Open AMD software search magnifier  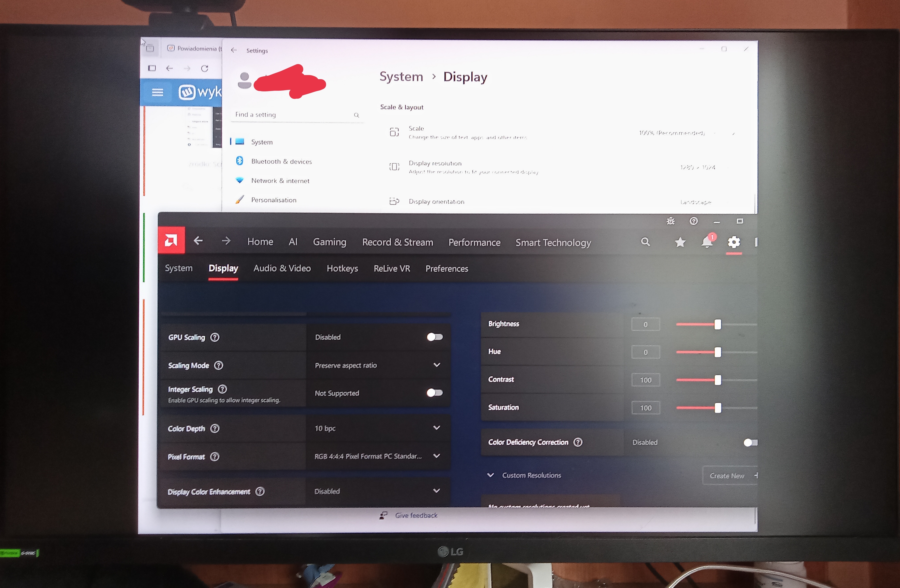click(645, 242)
